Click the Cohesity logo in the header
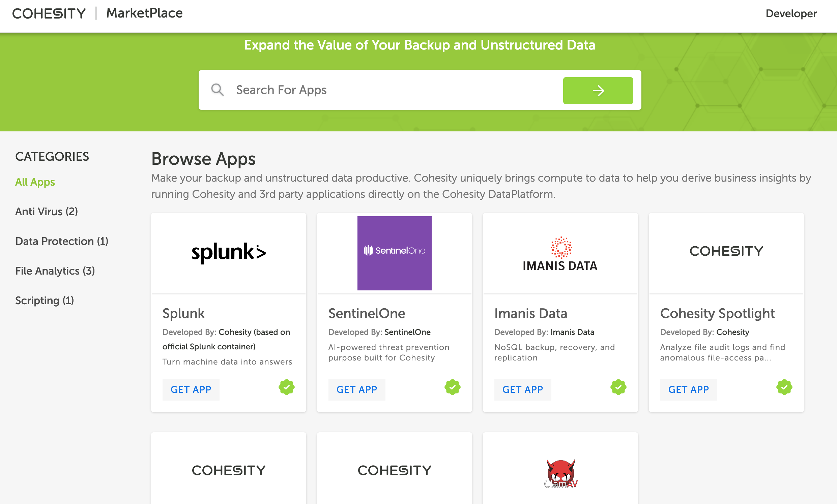Screen dimensions: 837x504 click(49, 13)
